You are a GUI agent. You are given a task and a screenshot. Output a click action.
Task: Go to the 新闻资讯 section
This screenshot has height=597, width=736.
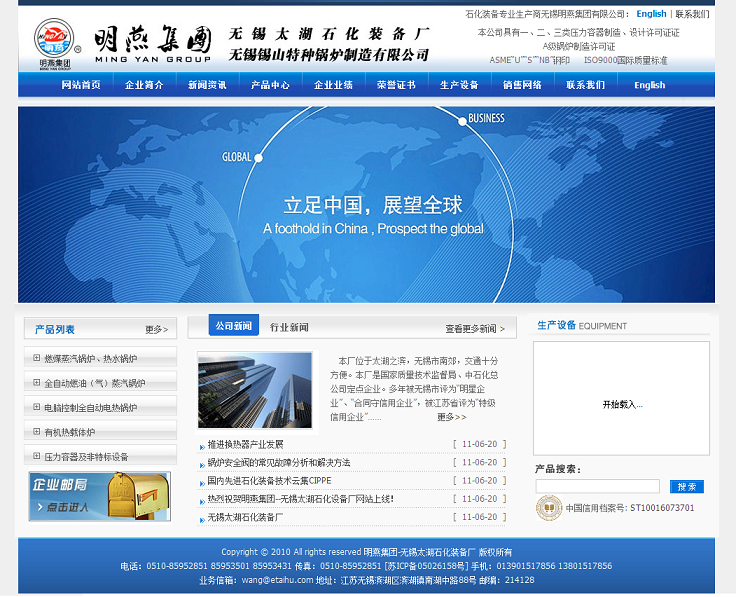(207, 85)
